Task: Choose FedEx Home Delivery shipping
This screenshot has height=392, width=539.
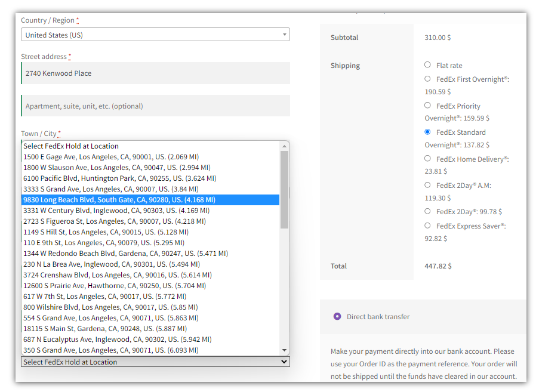Action: tap(427, 158)
